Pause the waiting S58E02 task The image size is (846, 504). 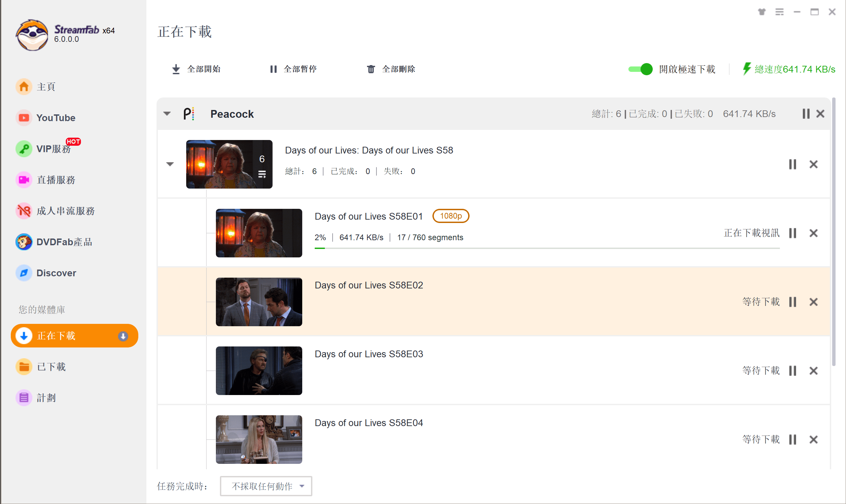pyautogui.click(x=792, y=302)
